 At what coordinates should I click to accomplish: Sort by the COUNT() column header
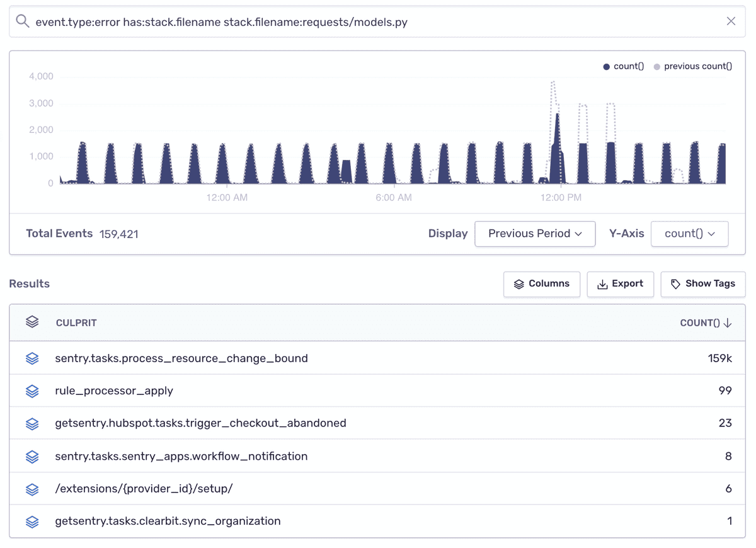(x=706, y=323)
